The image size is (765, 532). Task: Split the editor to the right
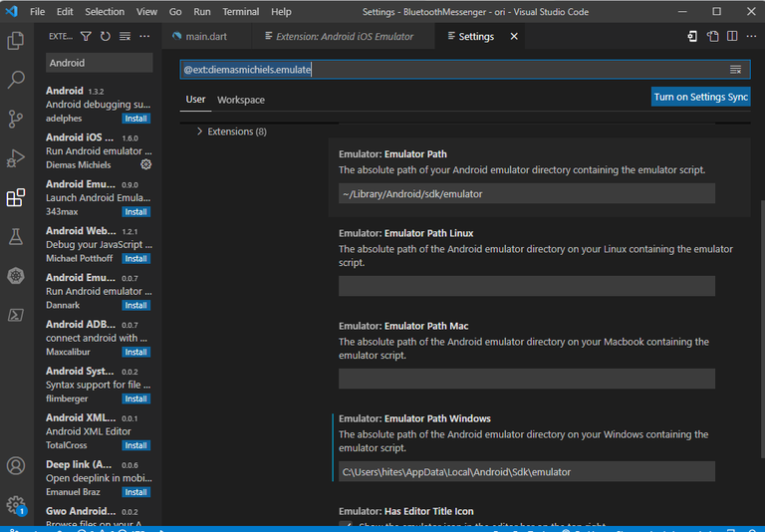(x=732, y=37)
